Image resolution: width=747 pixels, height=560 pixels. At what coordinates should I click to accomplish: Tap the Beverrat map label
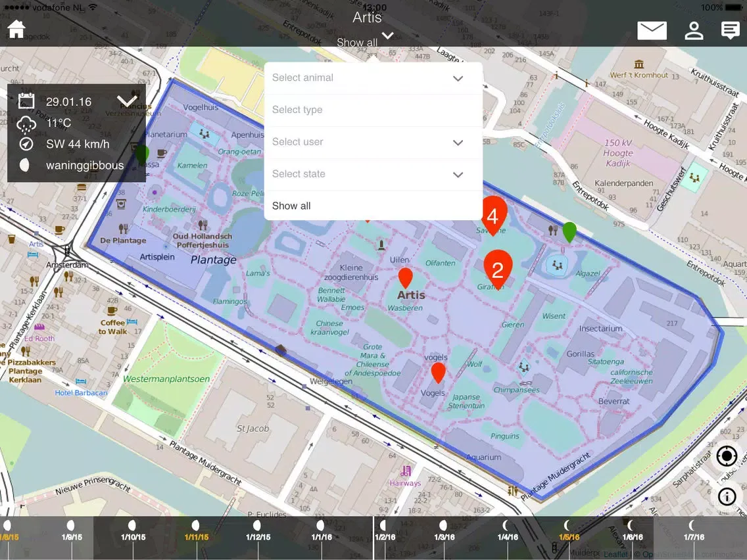click(x=614, y=402)
